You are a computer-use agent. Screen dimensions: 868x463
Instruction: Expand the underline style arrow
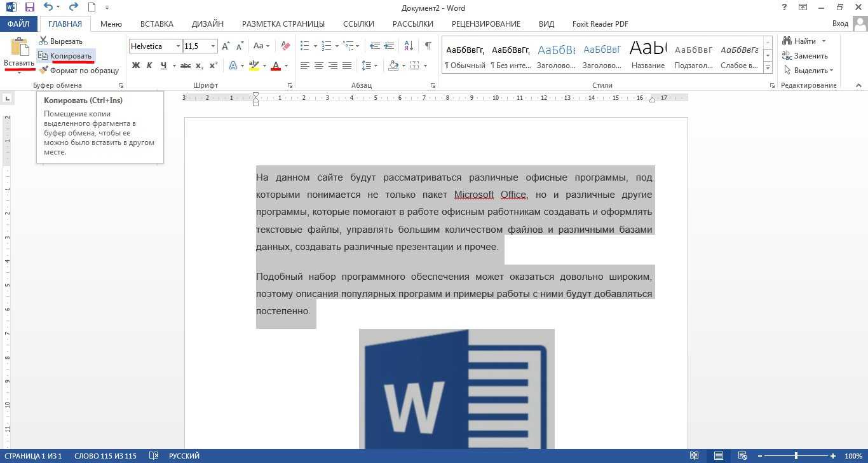174,66
